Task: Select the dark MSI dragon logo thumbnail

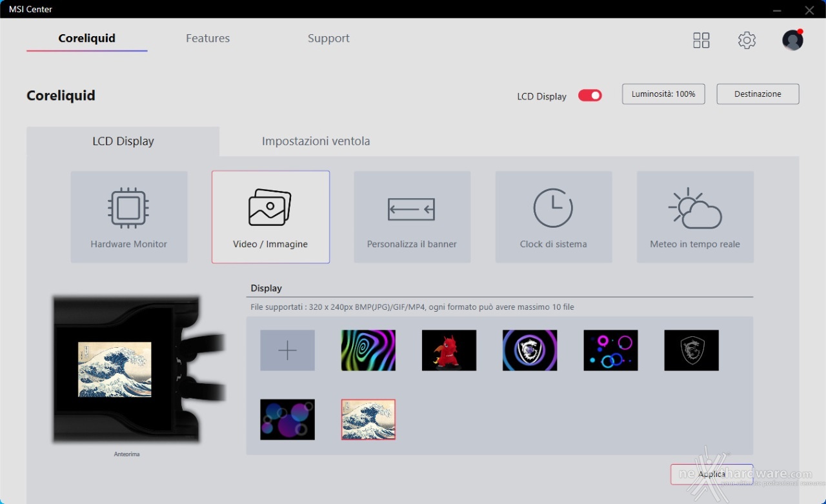Action: click(x=691, y=350)
